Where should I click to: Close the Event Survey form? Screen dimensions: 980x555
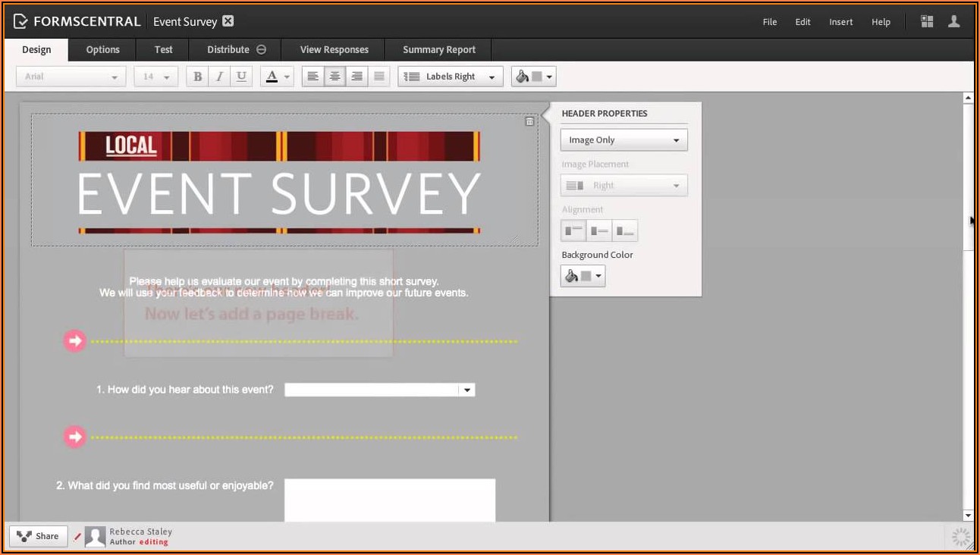[228, 21]
